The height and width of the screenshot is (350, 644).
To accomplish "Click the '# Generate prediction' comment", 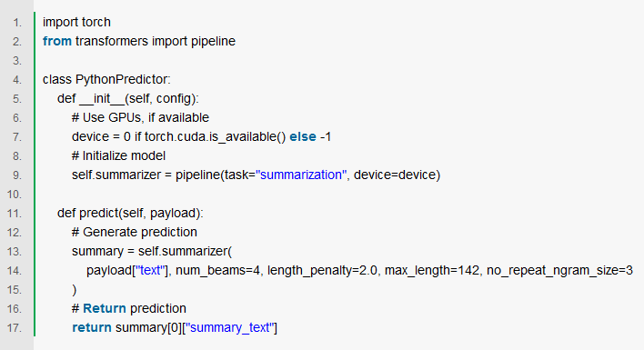I will click(135, 232).
